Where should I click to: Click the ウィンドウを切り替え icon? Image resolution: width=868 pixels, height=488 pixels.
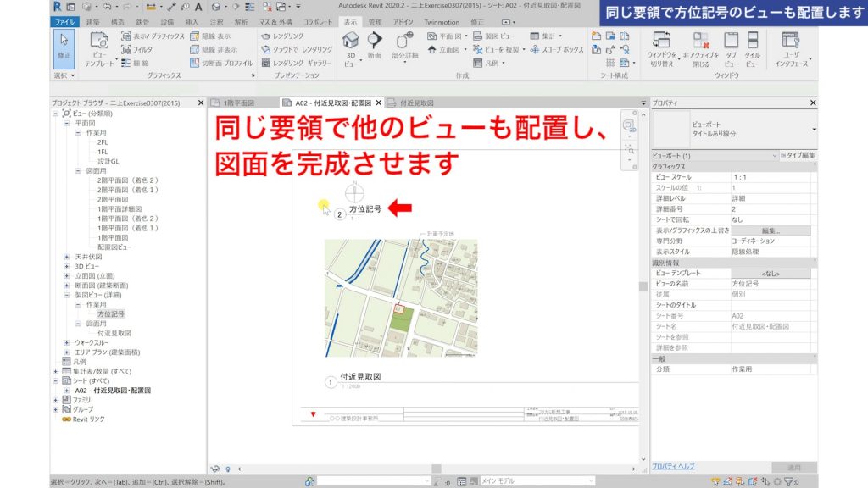[660, 39]
